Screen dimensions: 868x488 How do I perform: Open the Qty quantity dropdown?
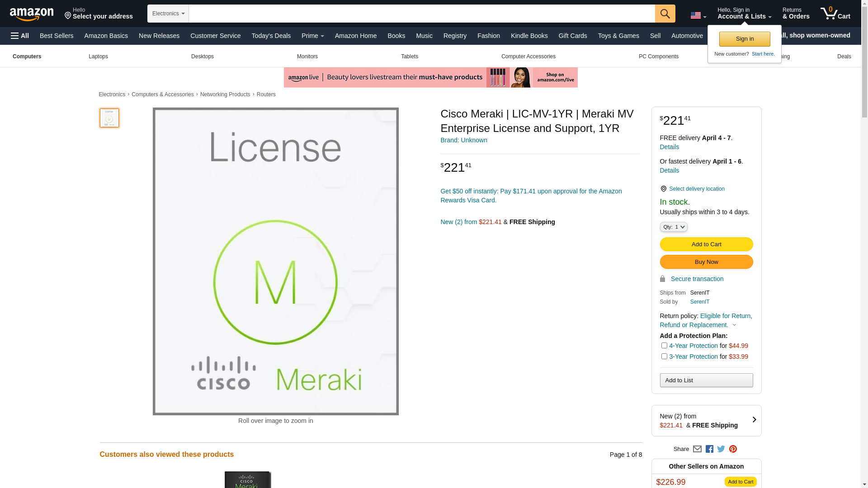(674, 227)
